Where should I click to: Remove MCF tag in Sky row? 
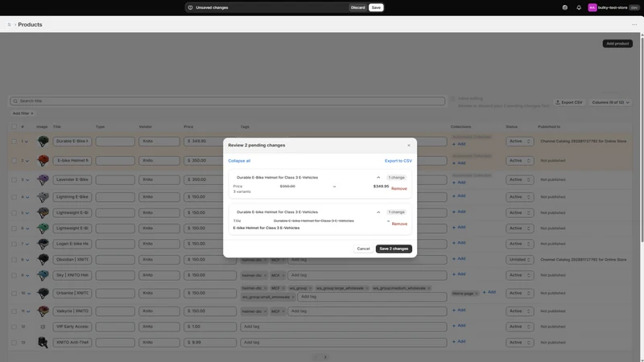[283, 275]
